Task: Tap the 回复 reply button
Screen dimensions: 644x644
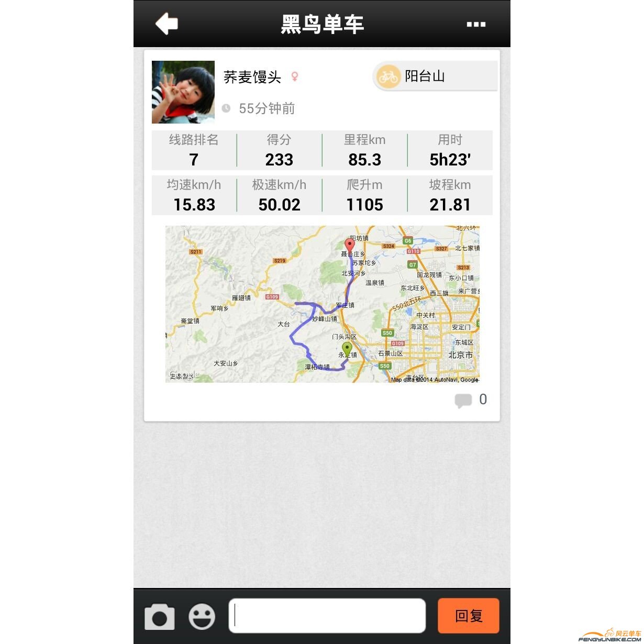Action: click(469, 616)
